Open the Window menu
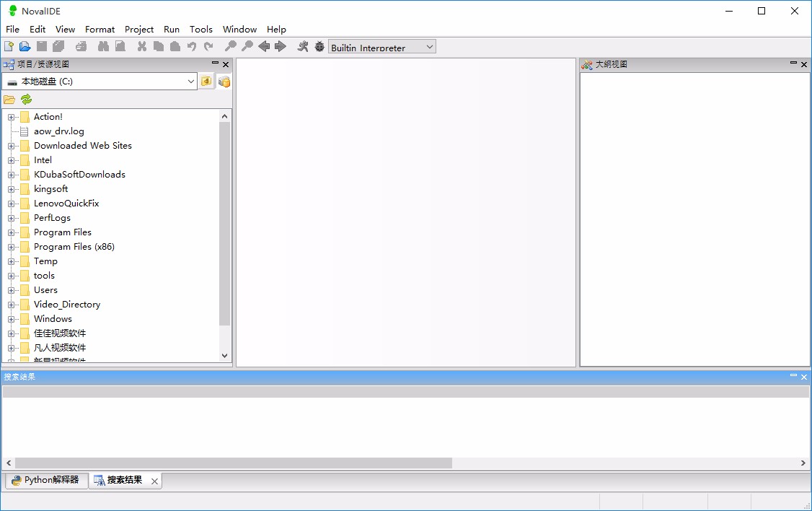Viewport: 812px width, 511px height. pos(239,30)
